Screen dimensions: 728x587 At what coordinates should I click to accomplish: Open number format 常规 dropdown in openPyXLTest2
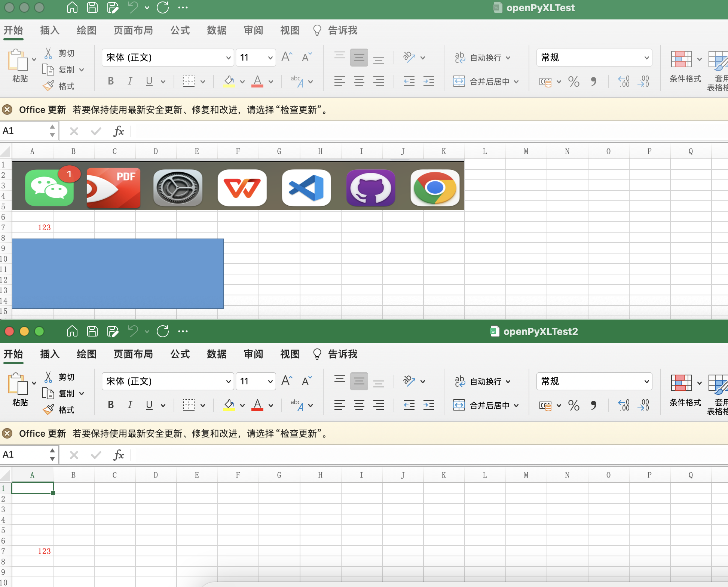click(x=646, y=381)
